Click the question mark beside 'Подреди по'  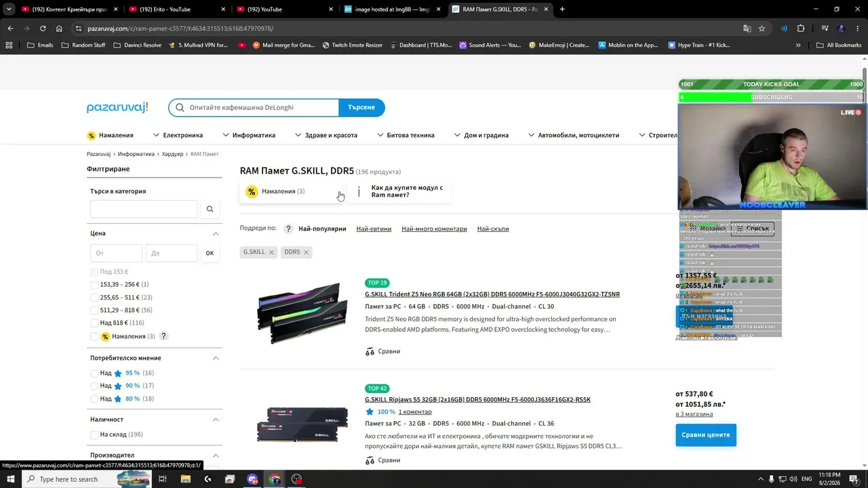[x=288, y=229]
